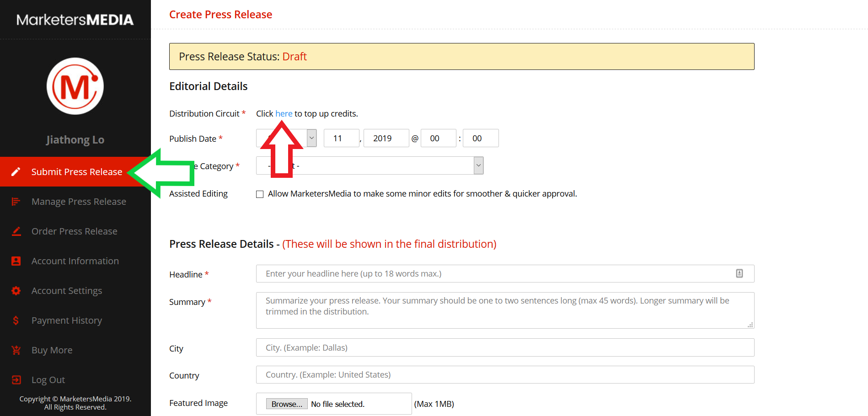Screen dimensions: 868x416
Task: Click into the Country field
Action: pos(505,374)
